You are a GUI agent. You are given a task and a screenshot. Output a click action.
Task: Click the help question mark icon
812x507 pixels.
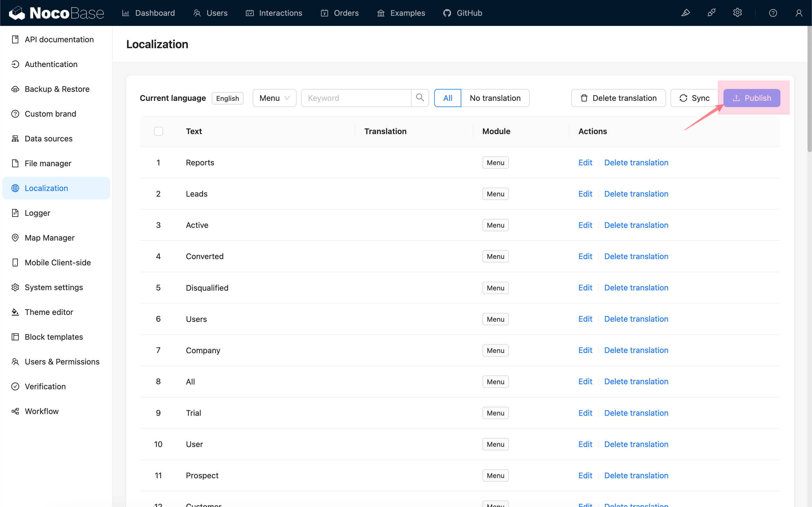pos(773,13)
